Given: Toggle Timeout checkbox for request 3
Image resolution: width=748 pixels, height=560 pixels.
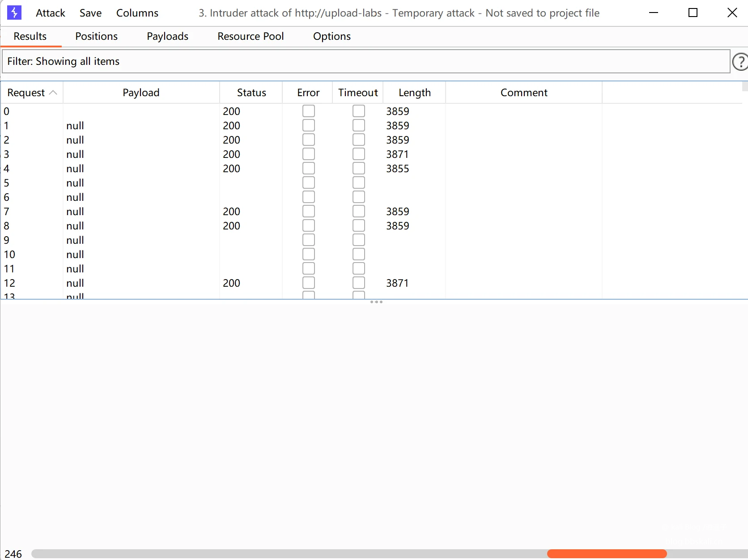Looking at the screenshot, I should (x=359, y=154).
